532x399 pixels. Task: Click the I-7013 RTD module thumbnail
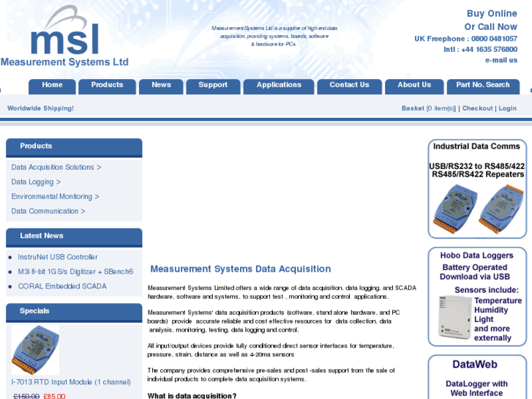tap(35, 350)
